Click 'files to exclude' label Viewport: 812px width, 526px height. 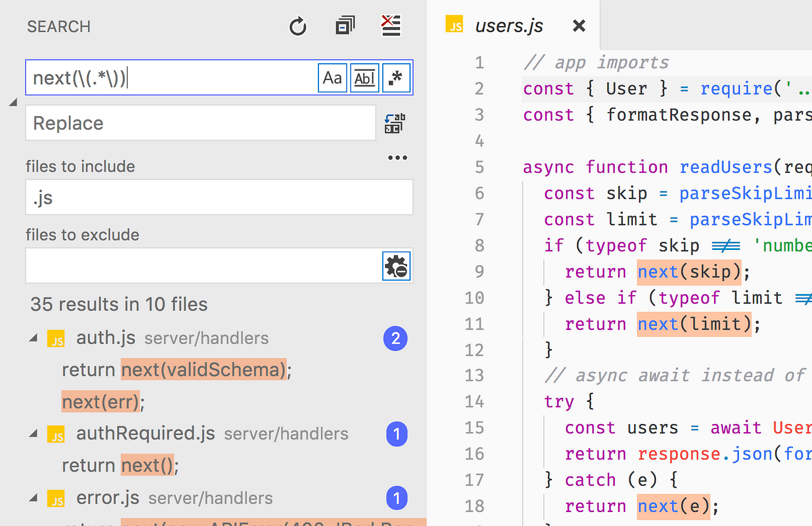click(x=82, y=235)
